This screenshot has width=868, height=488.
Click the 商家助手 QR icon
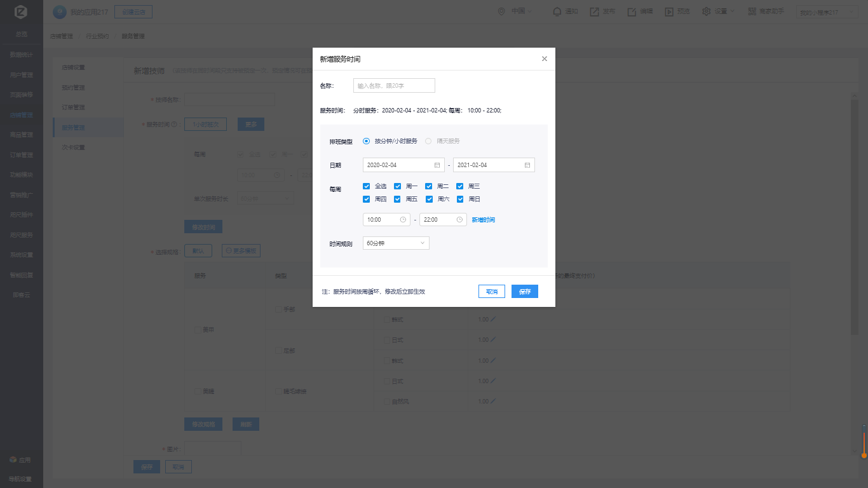click(x=752, y=11)
